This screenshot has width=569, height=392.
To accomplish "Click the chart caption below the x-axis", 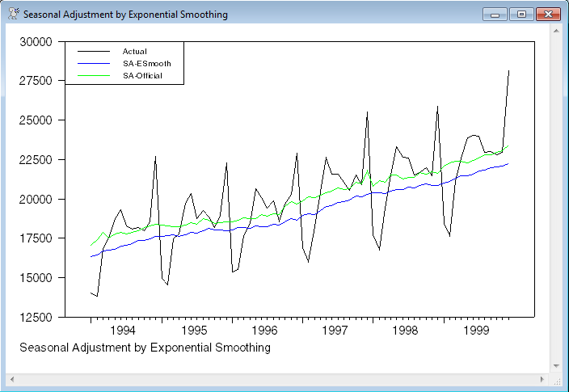I will [144, 348].
